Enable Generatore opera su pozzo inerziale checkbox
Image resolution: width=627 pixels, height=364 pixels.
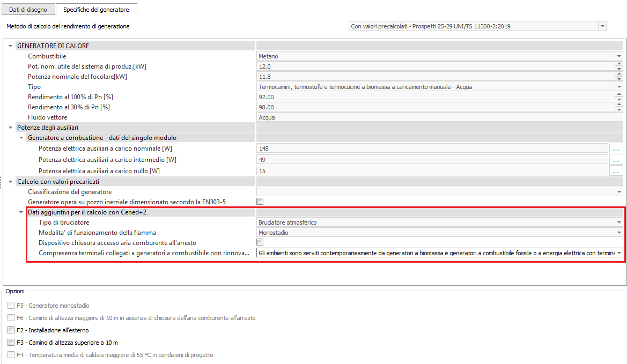pos(260,202)
